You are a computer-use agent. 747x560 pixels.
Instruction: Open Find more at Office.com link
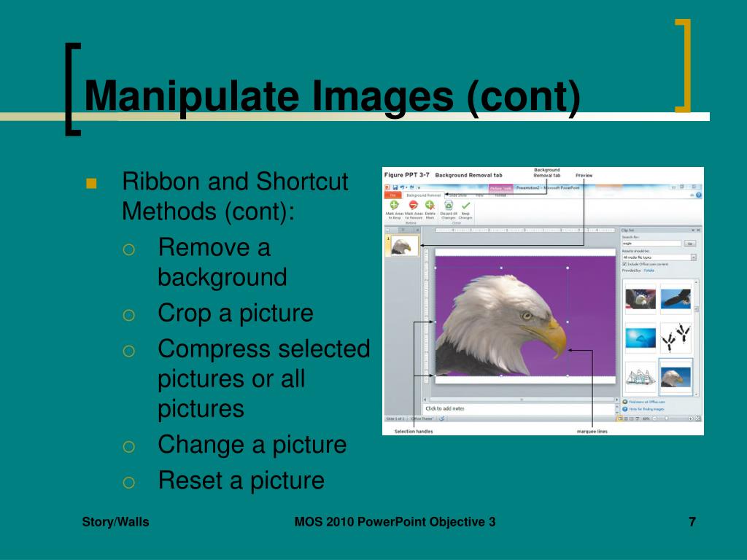pos(646,402)
